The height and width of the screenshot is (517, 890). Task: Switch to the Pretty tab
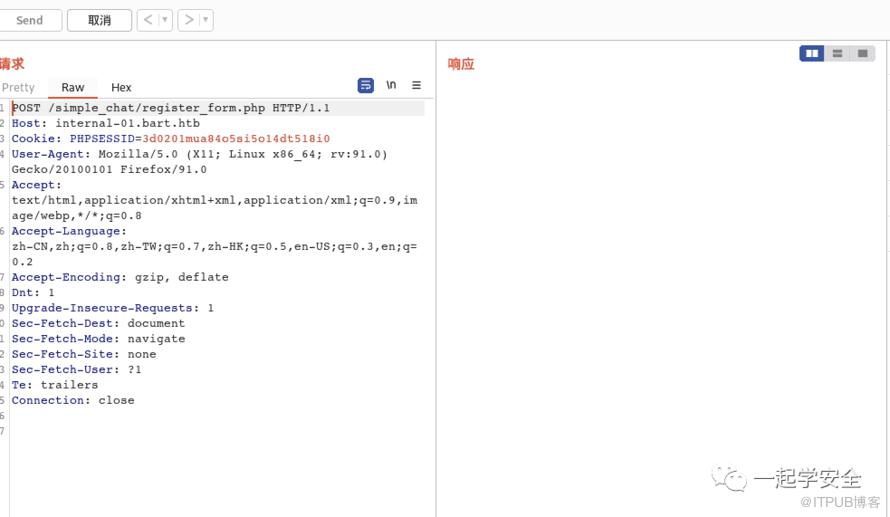tap(18, 87)
